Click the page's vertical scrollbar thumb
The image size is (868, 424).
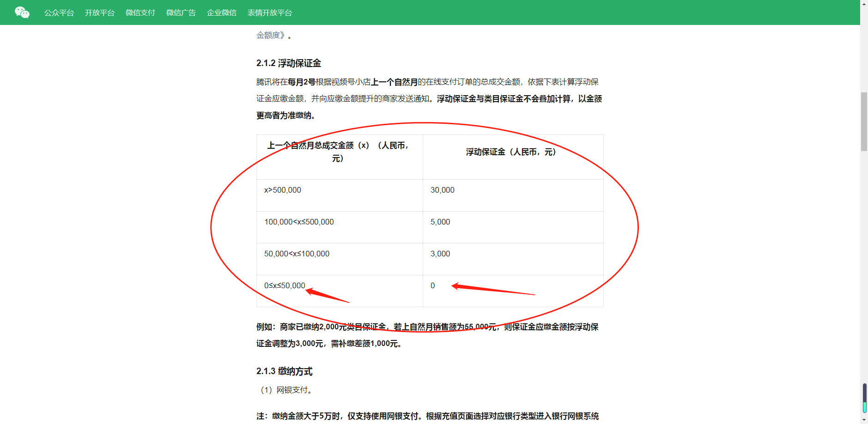pyautogui.click(x=864, y=121)
